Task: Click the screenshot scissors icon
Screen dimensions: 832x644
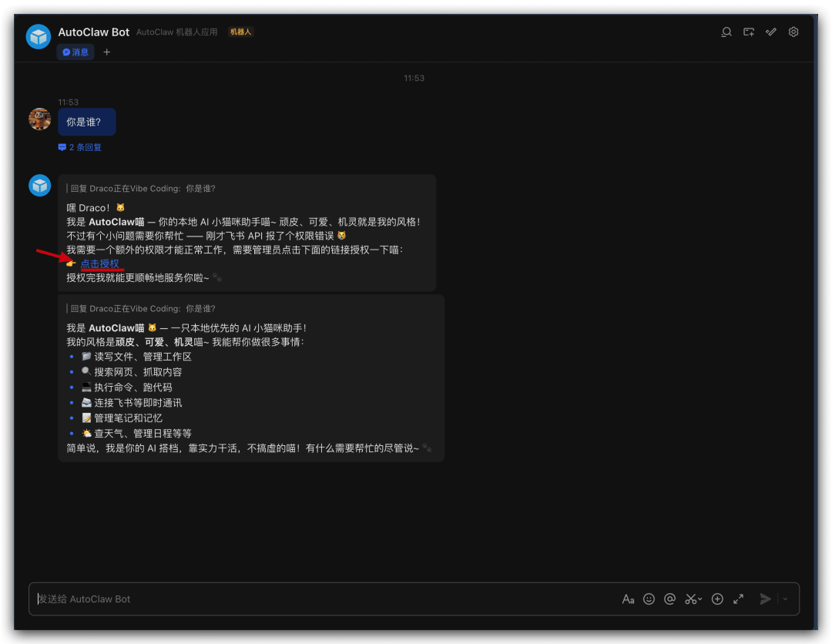Action: tap(692, 599)
